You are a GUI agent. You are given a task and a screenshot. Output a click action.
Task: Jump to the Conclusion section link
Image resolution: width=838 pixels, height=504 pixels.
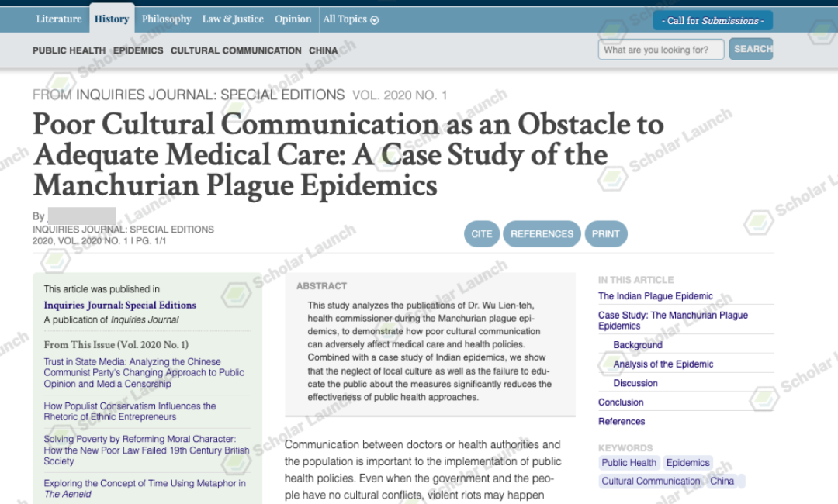(x=621, y=402)
